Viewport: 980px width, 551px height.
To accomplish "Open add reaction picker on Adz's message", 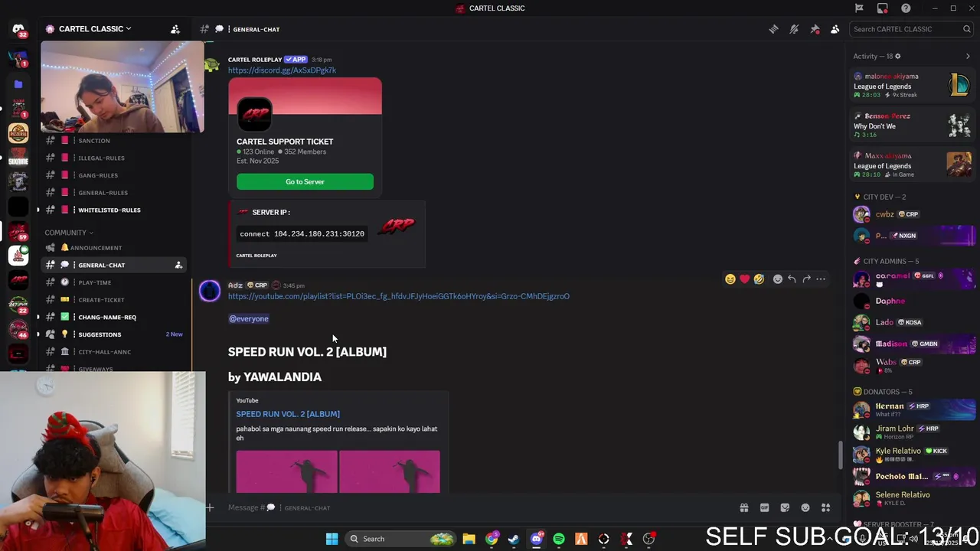I will pos(777,279).
